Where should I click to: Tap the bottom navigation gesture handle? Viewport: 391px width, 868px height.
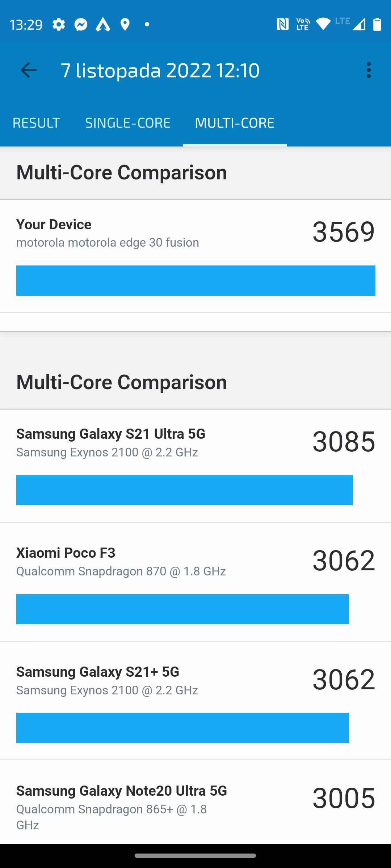pos(195,856)
